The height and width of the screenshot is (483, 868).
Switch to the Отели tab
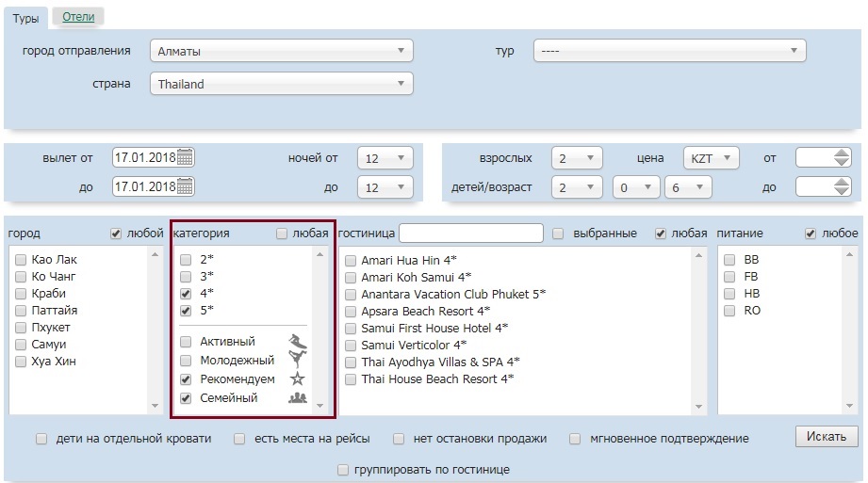(78, 17)
